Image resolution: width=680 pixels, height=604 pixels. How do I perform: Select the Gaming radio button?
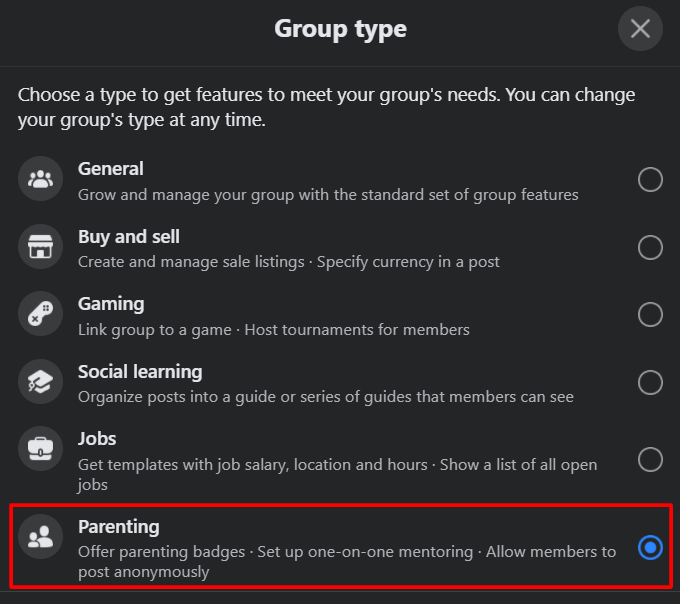(650, 315)
